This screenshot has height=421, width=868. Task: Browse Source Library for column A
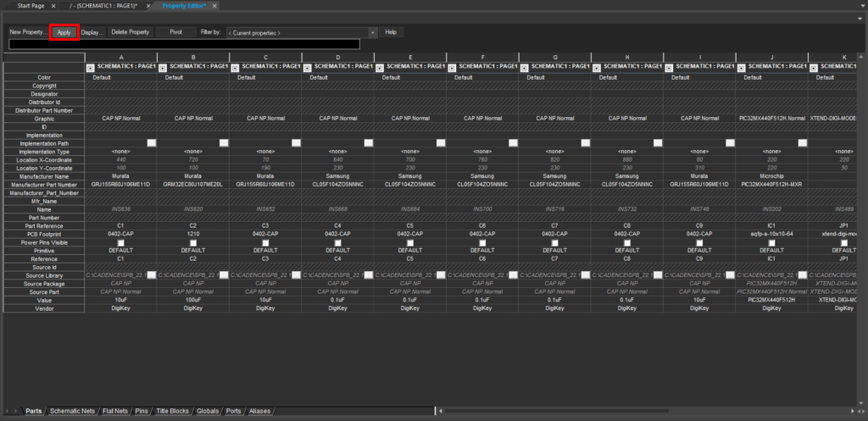click(152, 275)
